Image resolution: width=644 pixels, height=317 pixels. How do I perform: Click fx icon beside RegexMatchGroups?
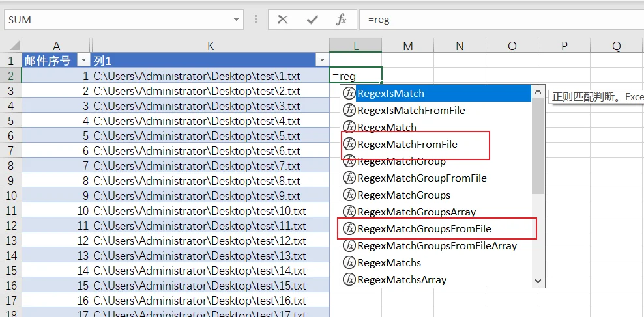[x=349, y=195]
